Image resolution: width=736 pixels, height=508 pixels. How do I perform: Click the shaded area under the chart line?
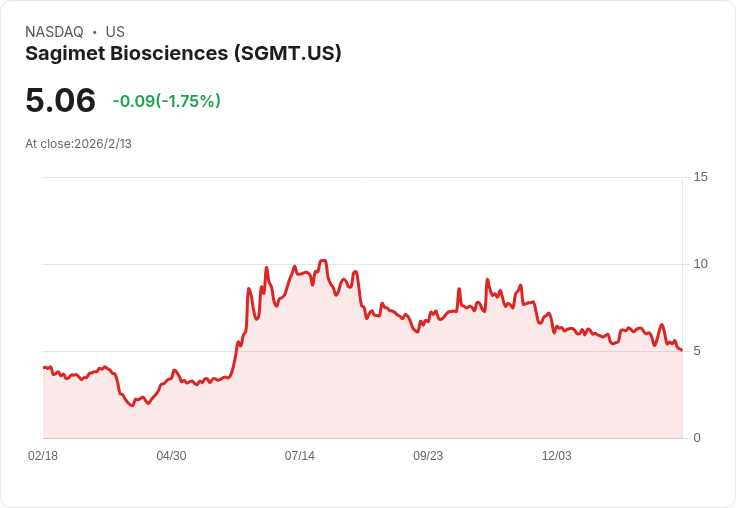click(400, 390)
